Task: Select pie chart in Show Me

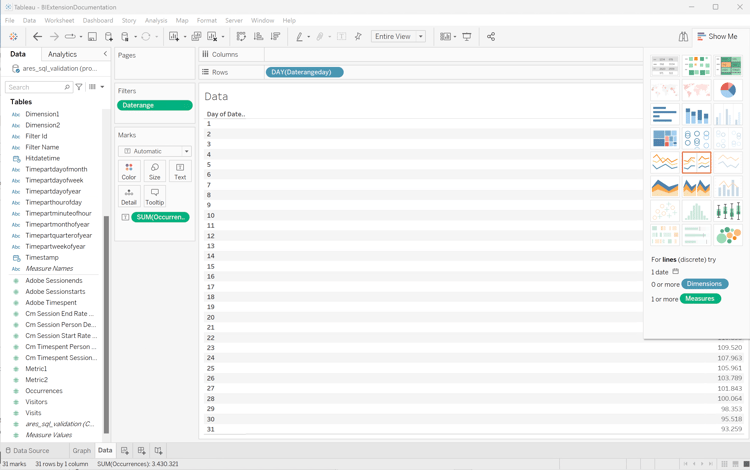Action: tap(728, 90)
